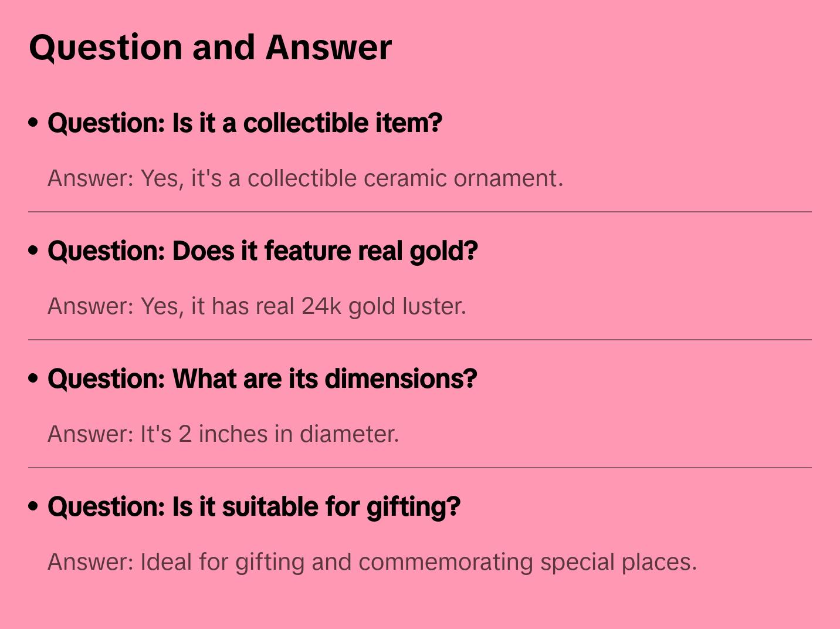This screenshot has width=840, height=629.
Task: Click the phrase "24k gold luster"
Action: coord(382,306)
